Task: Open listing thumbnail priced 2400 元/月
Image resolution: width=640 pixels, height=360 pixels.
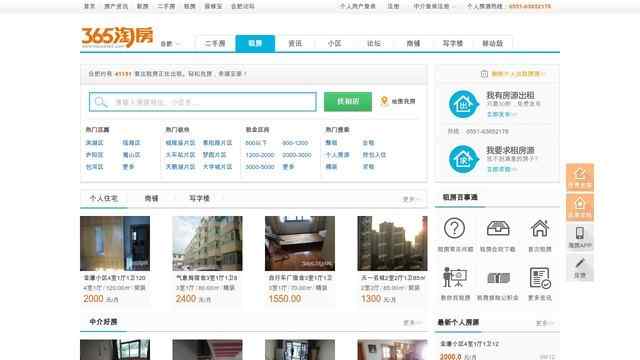Action: click(x=207, y=243)
